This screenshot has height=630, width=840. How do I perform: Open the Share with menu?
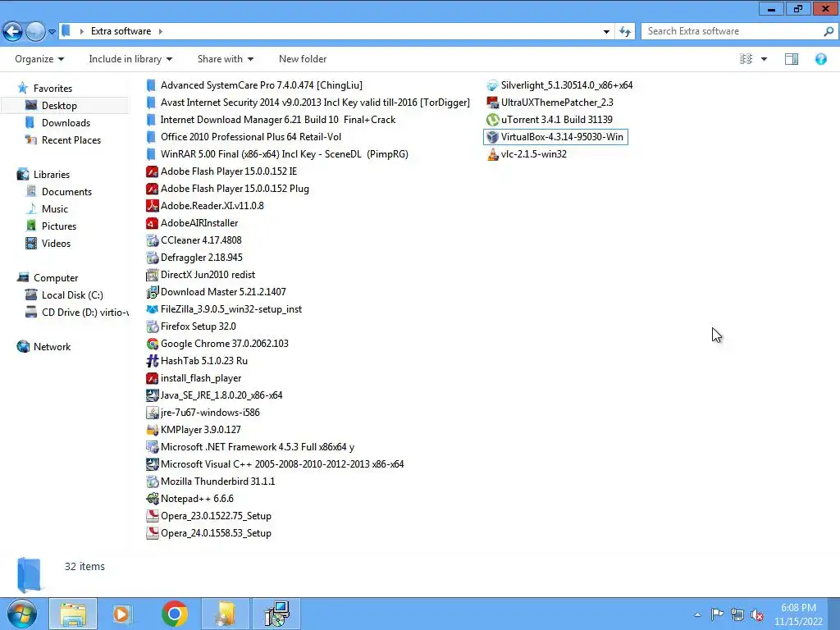(225, 59)
